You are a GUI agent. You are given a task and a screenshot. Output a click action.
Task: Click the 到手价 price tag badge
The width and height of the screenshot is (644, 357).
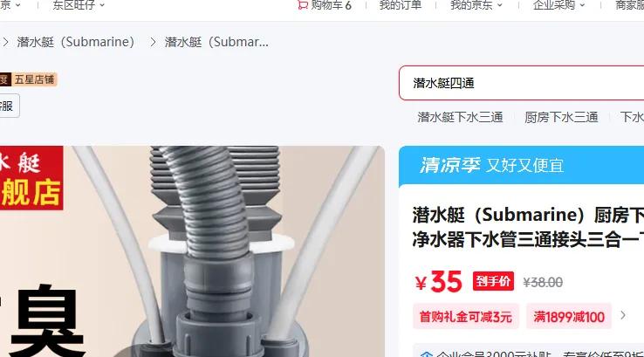point(493,281)
